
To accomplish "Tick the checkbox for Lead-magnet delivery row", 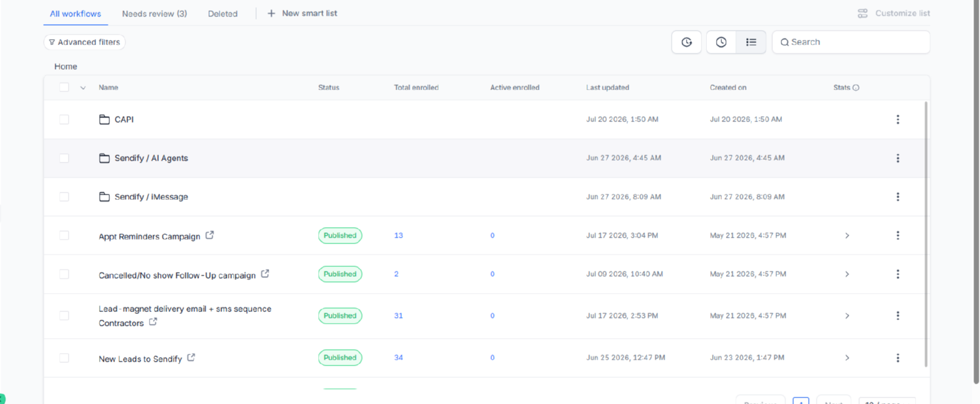I will click(x=64, y=315).
